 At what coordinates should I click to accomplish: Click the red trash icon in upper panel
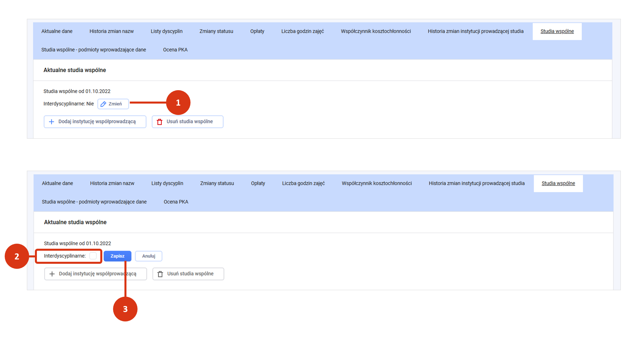coord(160,122)
